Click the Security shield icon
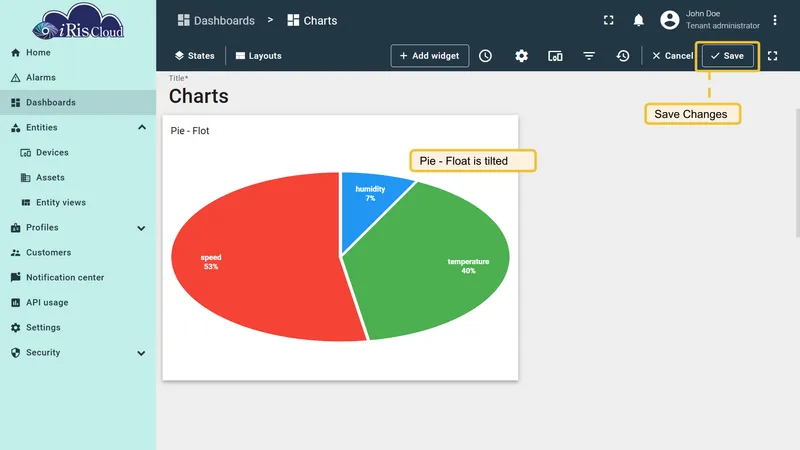This screenshot has height=450, width=800. pos(15,353)
